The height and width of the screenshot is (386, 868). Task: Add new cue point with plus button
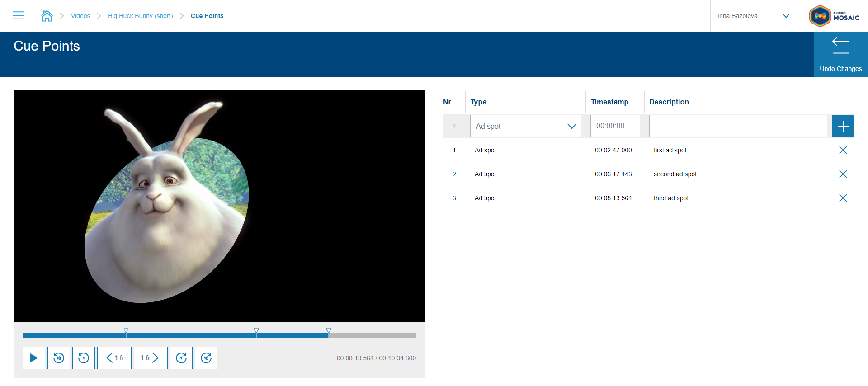click(x=843, y=126)
